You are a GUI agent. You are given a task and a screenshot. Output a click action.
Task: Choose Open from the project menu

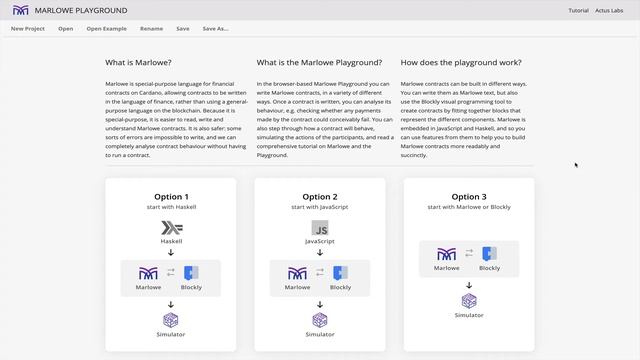[66, 29]
